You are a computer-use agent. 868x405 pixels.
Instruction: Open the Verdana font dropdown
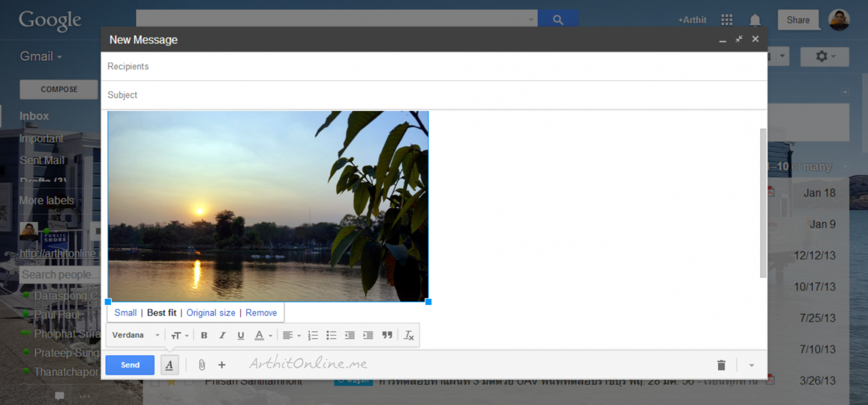pos(136,335)
